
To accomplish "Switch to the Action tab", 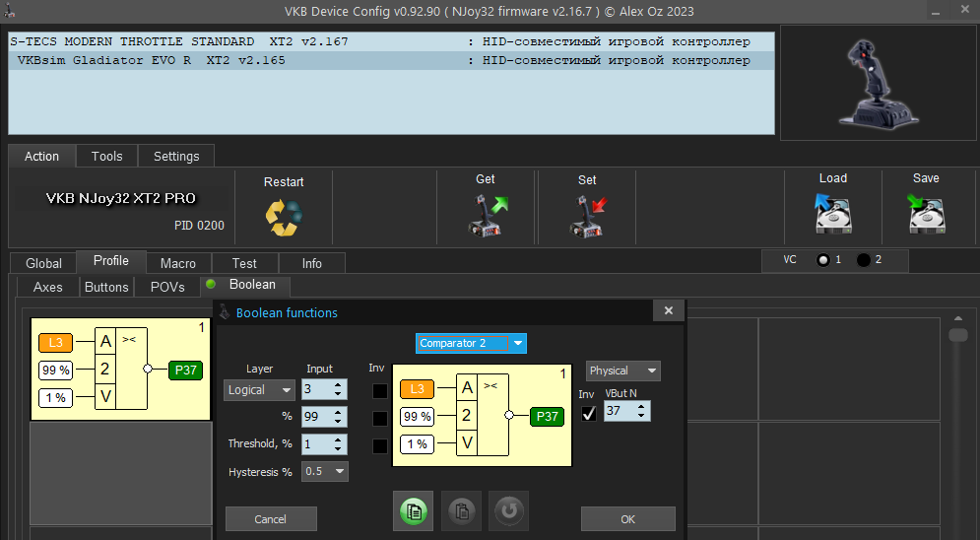I will coord(42,157).
